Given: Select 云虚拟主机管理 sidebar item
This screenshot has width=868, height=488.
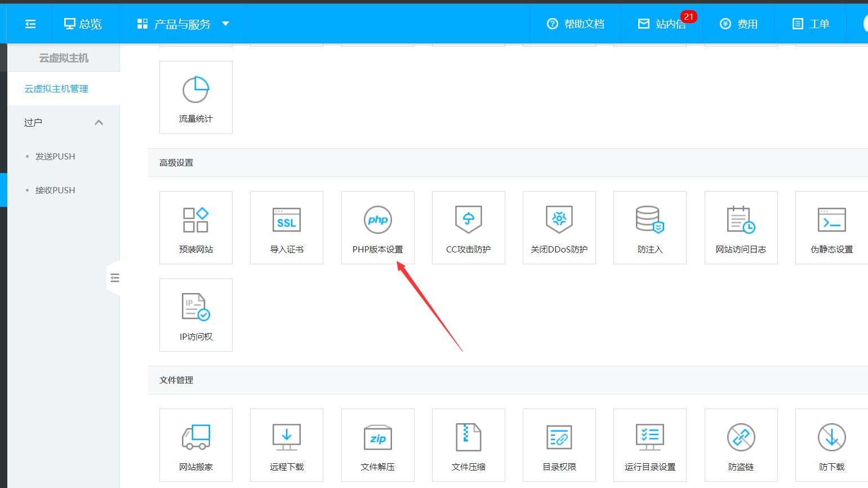Looking at the screenshot, I should point(56,88).
